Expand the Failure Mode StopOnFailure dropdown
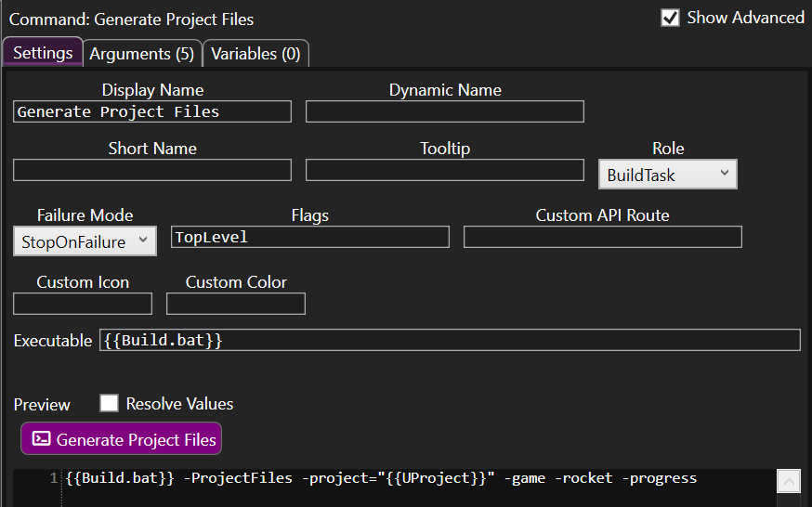 85,241
